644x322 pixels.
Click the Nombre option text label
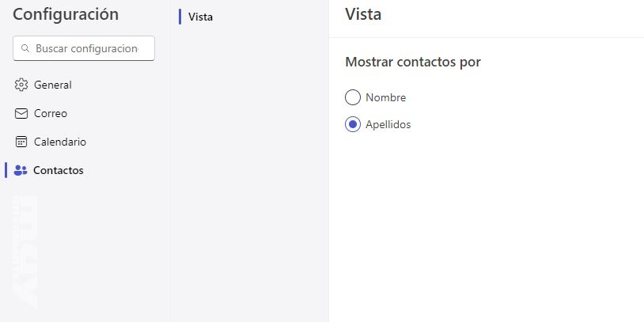coord(386,98)
